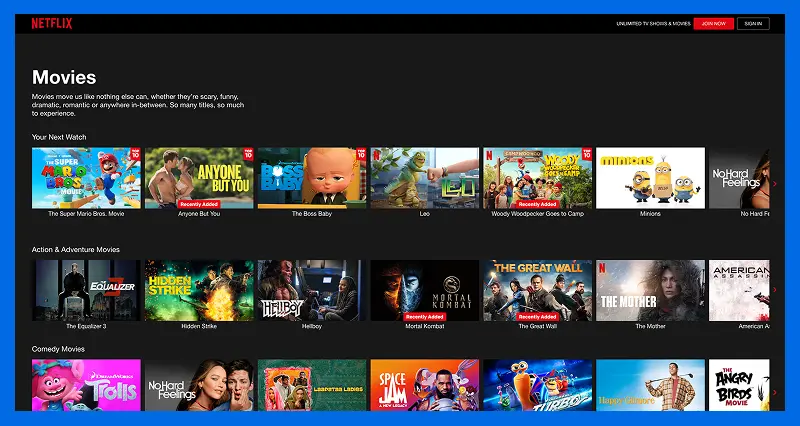The image size is (800, 426).
Task: Click The Boss Baby title caption
Action: tap(312, 214)
